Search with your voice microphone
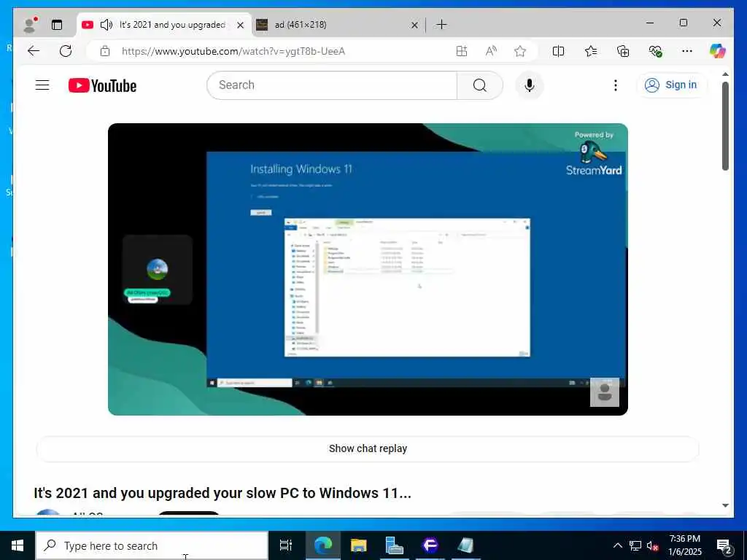This screenshot has width=747, height=560. [530, 85]
